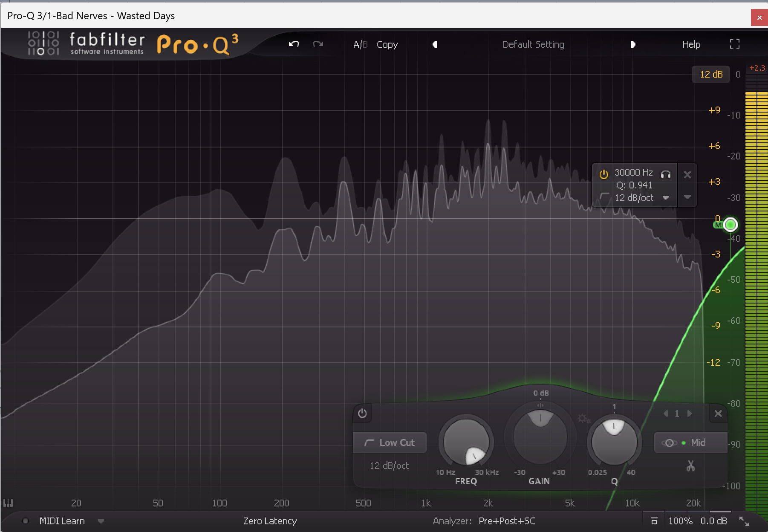Click the +2.3 peak level readout
Viewport: 768px width, 532px height.
(x=757, y=68)
